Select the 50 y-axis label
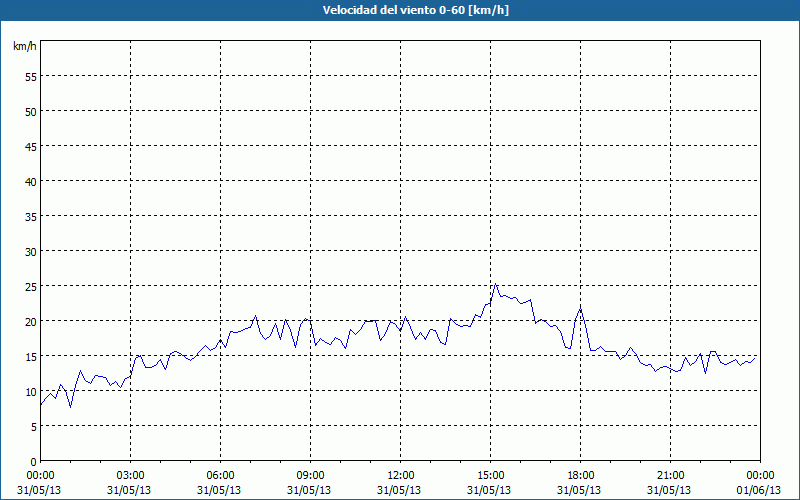The image size is (800, 500). [31, 112]
